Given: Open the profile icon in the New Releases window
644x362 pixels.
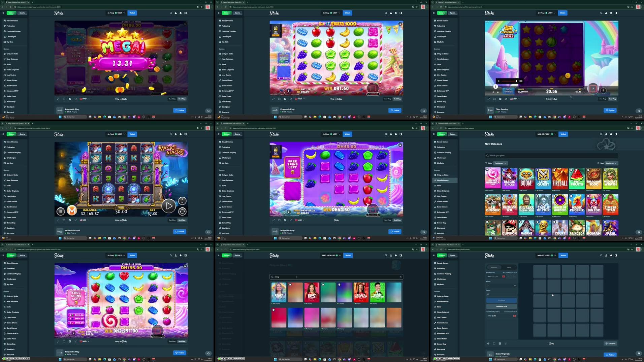Looking at the screenshot, I should (x=606, y=134).
